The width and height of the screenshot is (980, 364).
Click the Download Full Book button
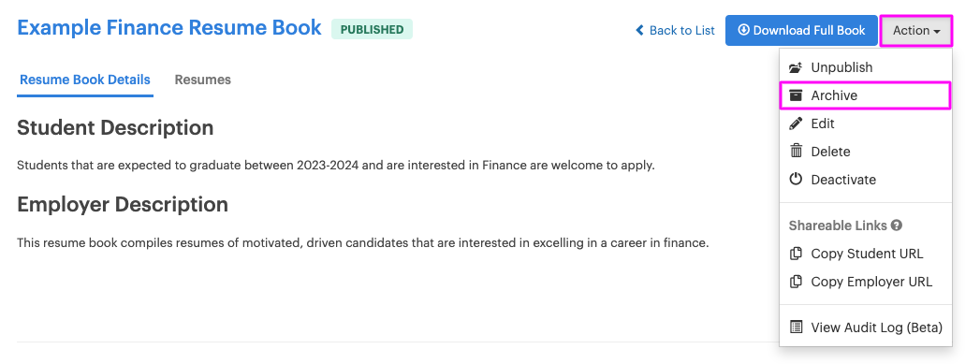801,31
